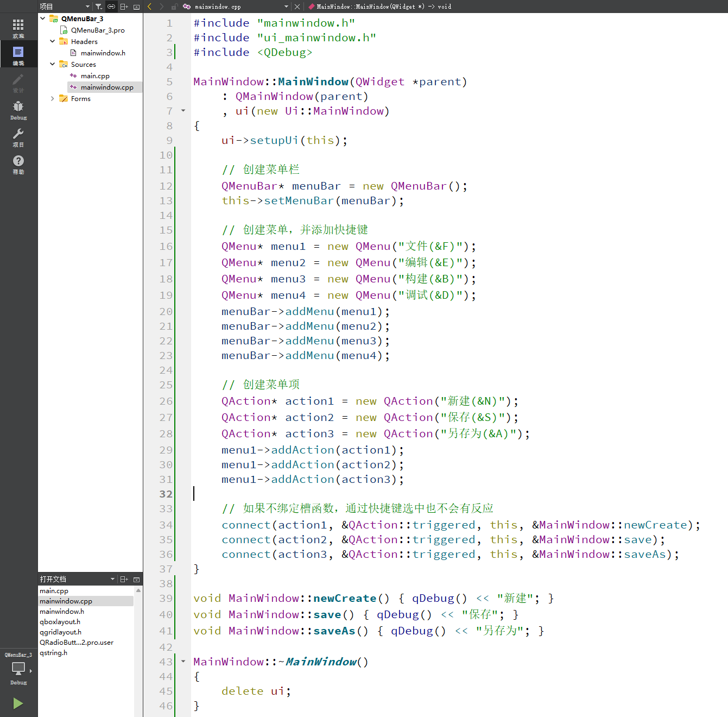Open the Help mode question icon
The width and height of the screenshot is (728, 717).
click(x=18, y=164)
